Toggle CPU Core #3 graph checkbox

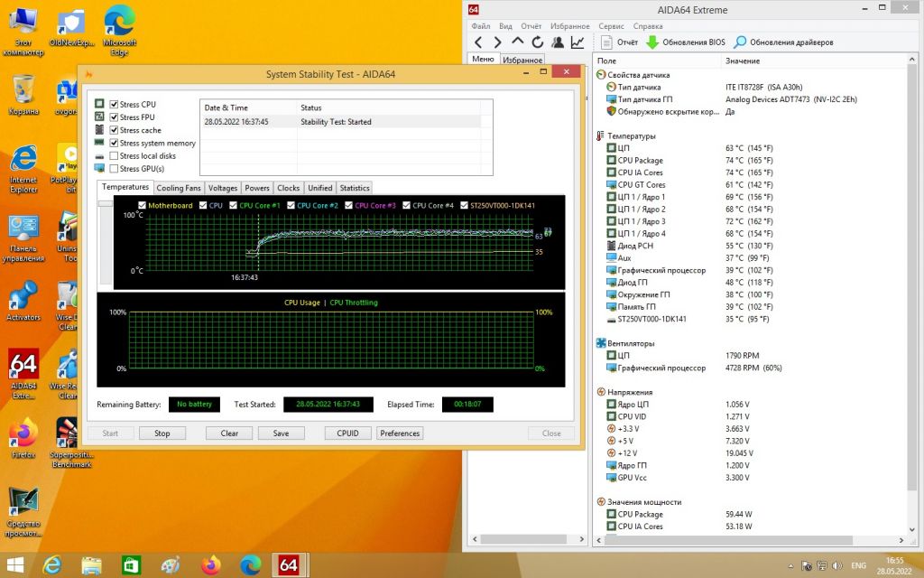click(x=349, y=205)
